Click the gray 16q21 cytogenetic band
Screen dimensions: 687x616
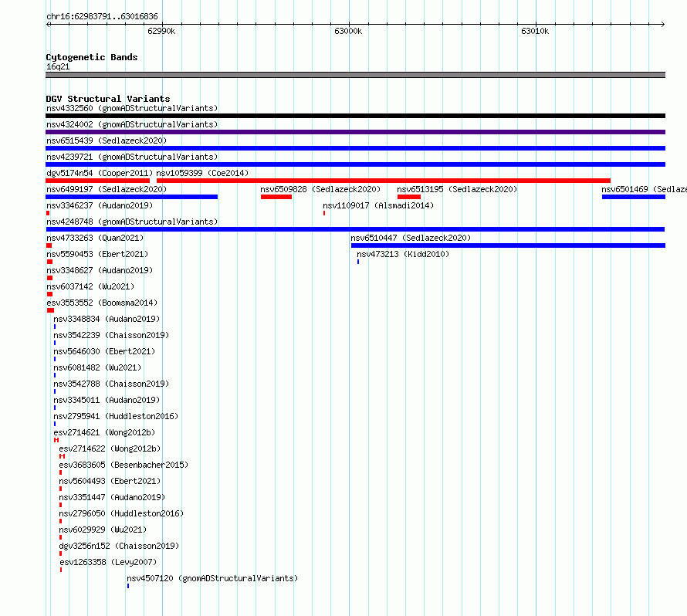point(355,75)
